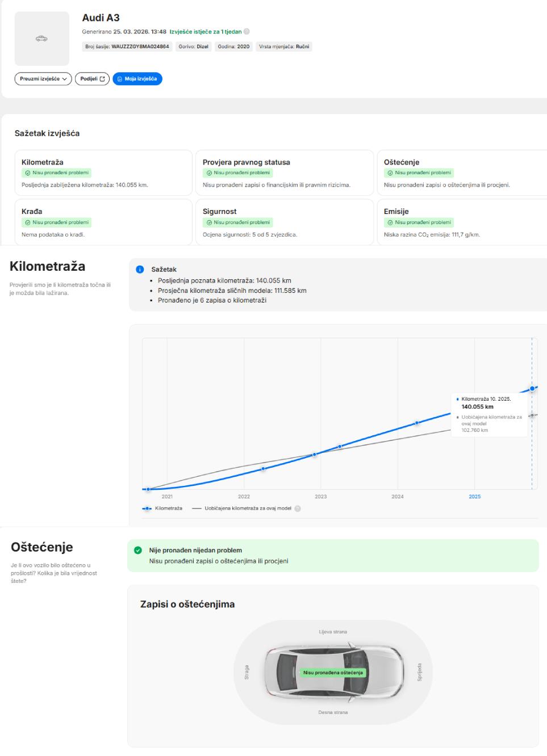Click the Podijeli share button
547x756 pixels.
pos(92,79)
